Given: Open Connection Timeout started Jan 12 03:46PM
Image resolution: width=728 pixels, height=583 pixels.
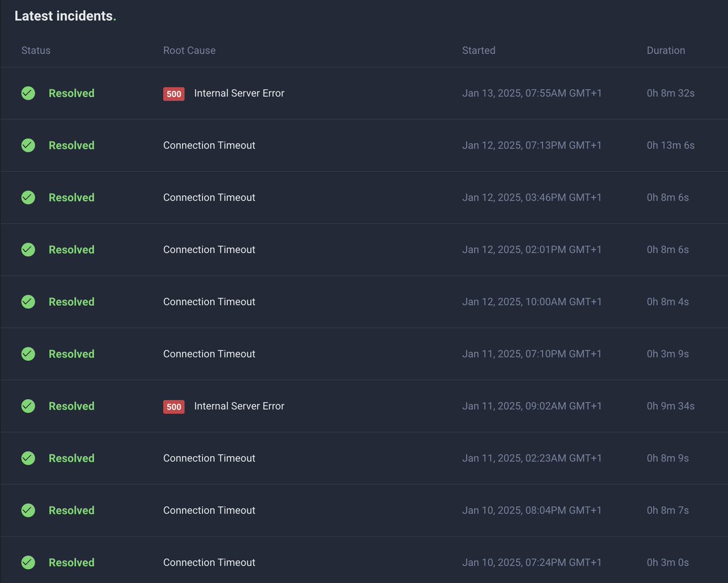Looking at the screenshot, I should click(209, 197).
